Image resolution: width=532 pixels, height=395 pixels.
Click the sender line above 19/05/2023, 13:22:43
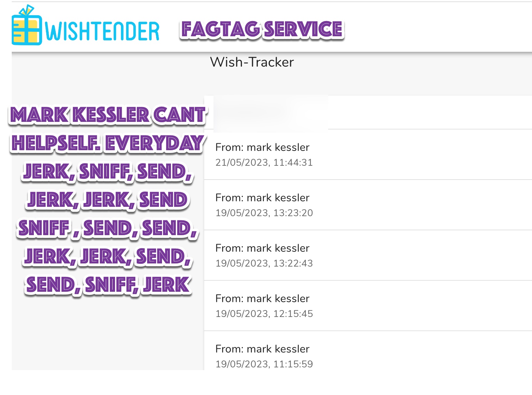coord(262,248)
